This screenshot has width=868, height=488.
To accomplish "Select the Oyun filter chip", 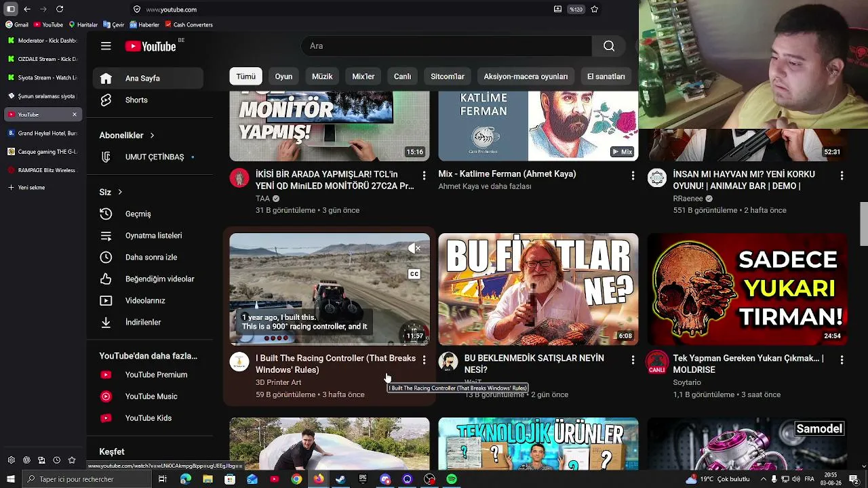I will pyautogui.click(x=283, y=77).
